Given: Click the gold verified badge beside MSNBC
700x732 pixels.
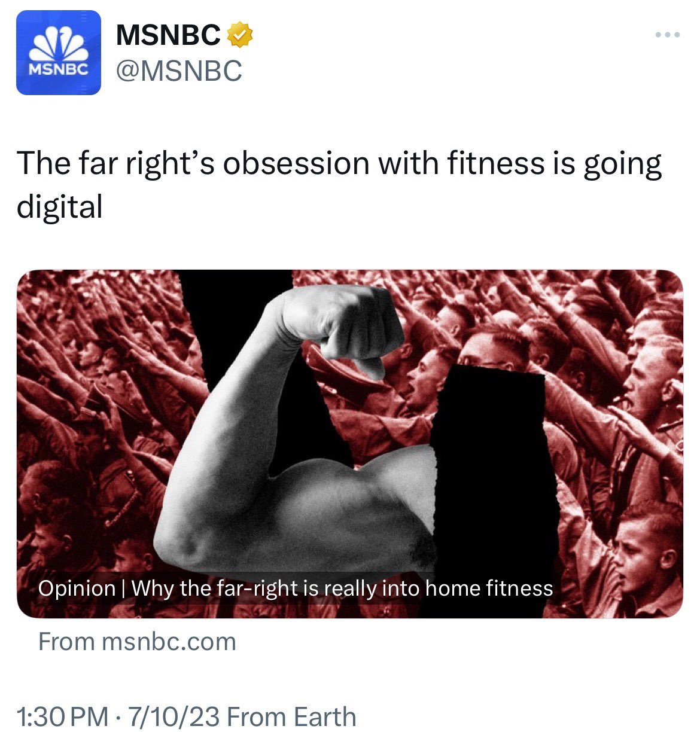Looking at the screenshot, I should (239, 35).
